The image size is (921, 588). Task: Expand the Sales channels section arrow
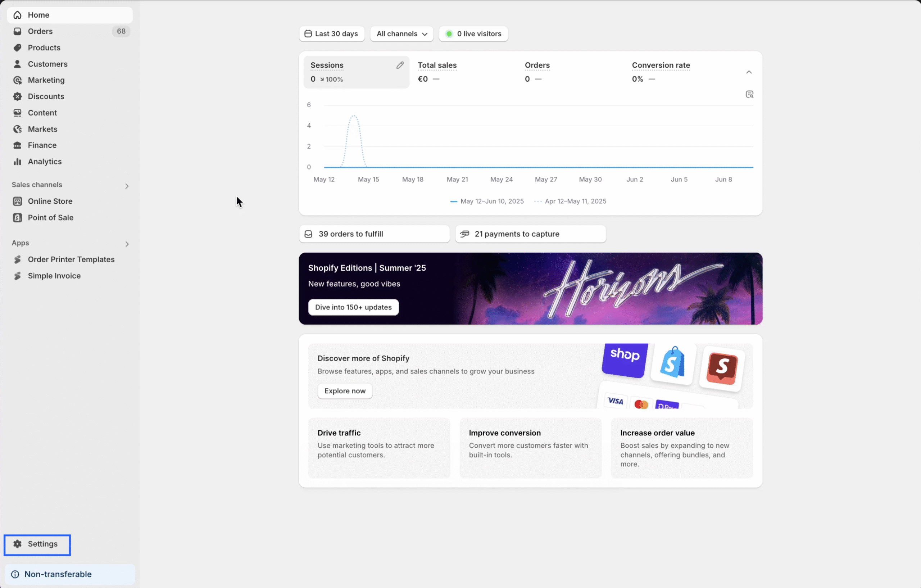[127, 186]
